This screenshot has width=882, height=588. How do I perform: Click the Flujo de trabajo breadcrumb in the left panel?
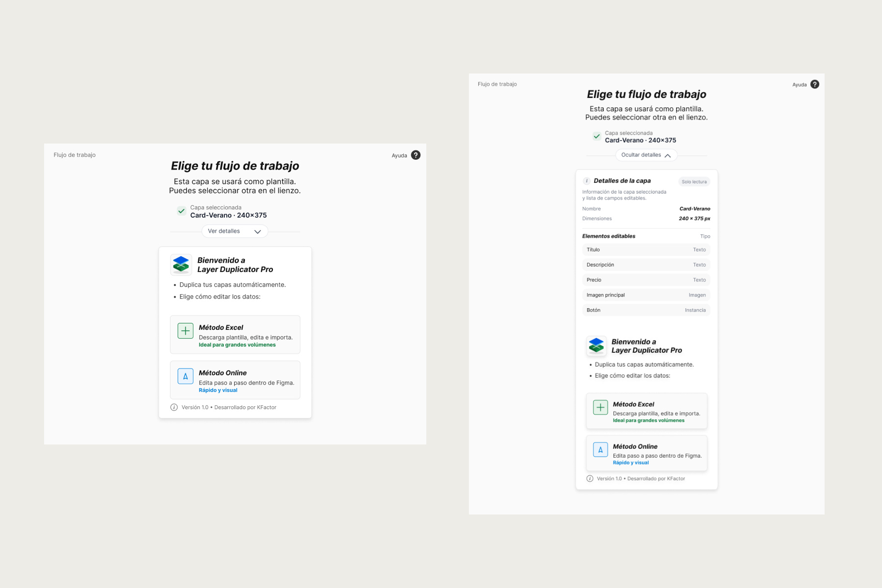coord(74,155)
